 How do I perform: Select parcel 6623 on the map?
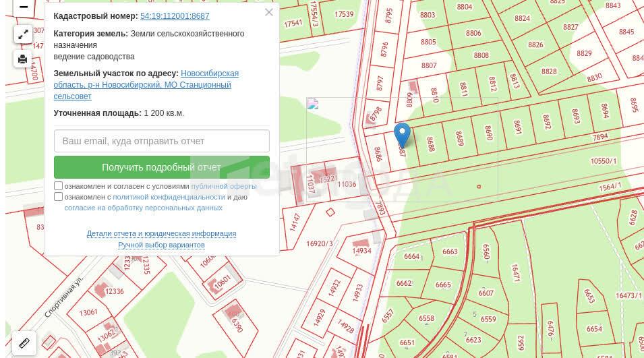click(473, 340)
